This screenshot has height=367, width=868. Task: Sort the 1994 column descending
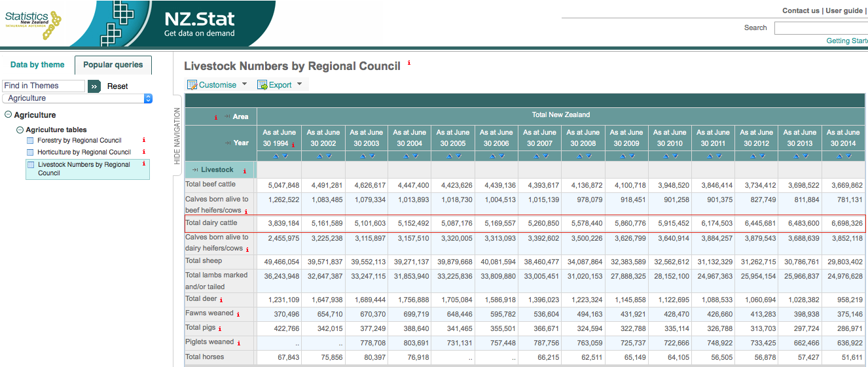285,156
